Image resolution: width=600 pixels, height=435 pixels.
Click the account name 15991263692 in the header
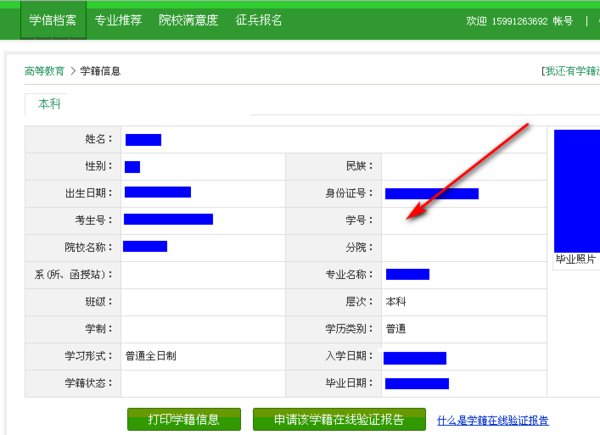(519, 21)
